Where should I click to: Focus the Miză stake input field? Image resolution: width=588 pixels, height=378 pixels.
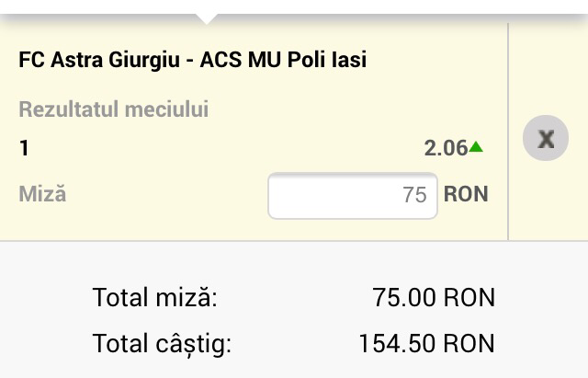pos(352,195)
